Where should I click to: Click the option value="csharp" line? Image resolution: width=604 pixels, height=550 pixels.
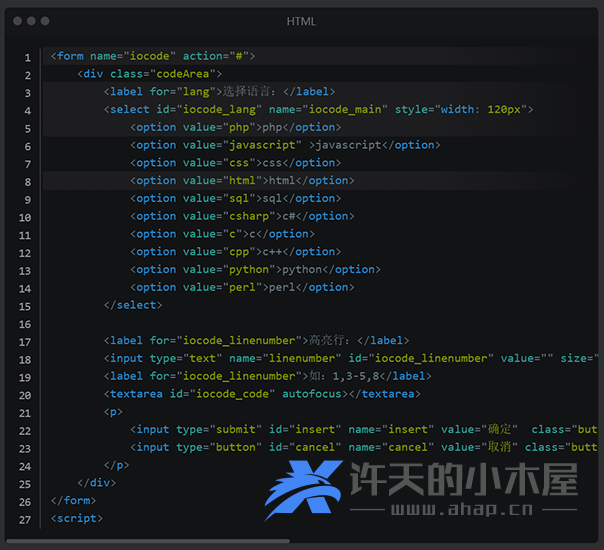242,216
